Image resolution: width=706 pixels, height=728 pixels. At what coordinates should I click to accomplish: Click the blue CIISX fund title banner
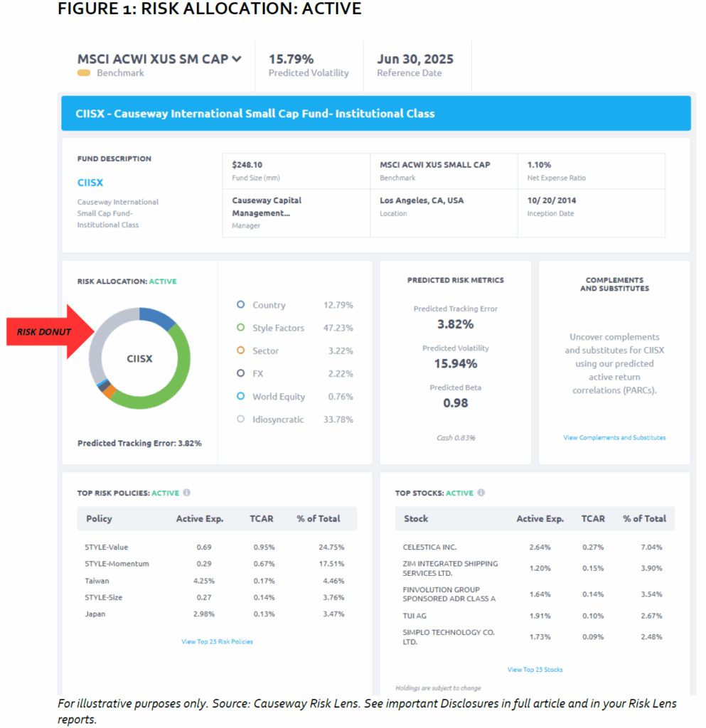375,114
